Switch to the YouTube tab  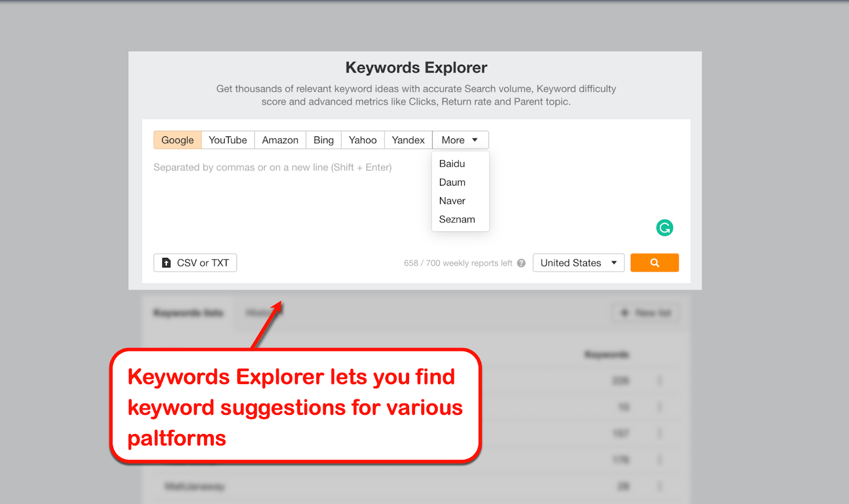[x=228, y=140]
